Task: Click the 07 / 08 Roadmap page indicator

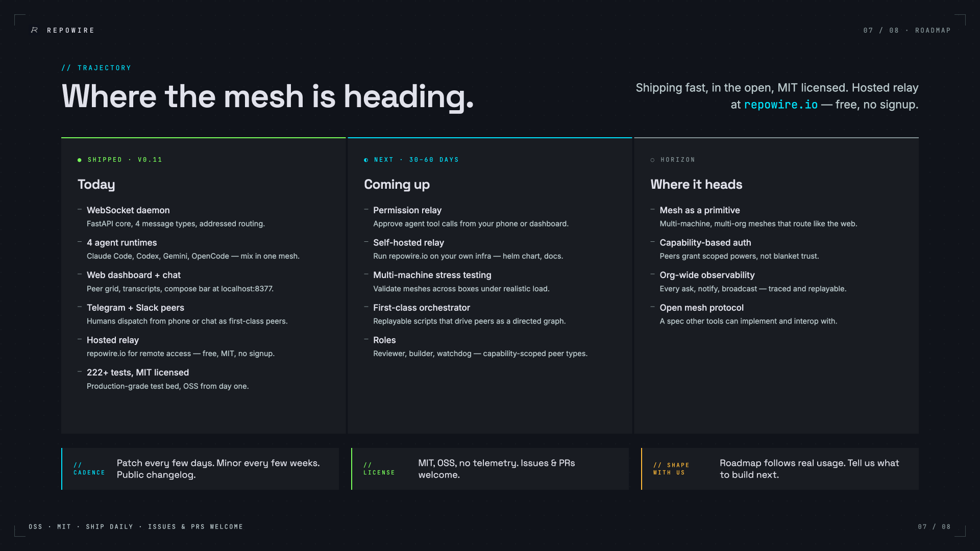Action: click(x=907, y=31)
